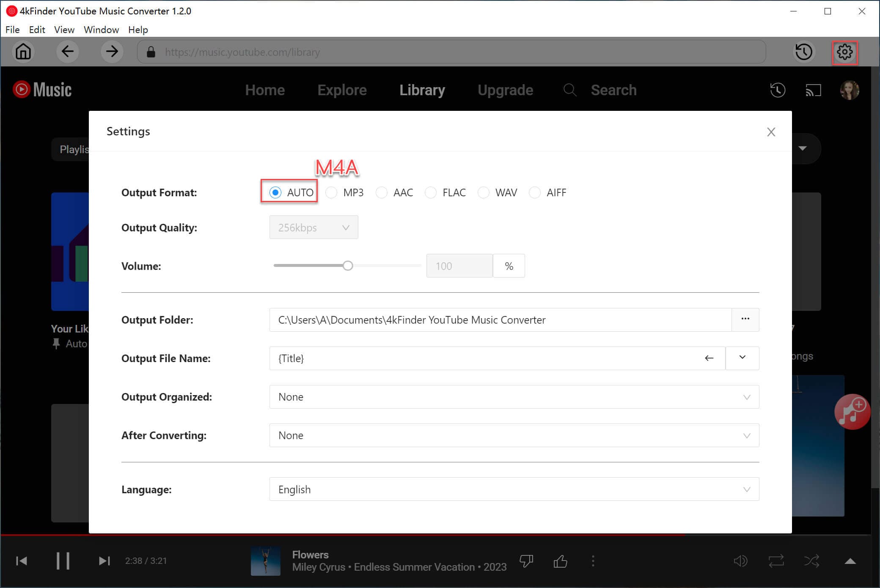Image resolution: width=880 pixels, height=588 pixels.
Task: Choose FLAC output format
Action: (x=431, y=193)
